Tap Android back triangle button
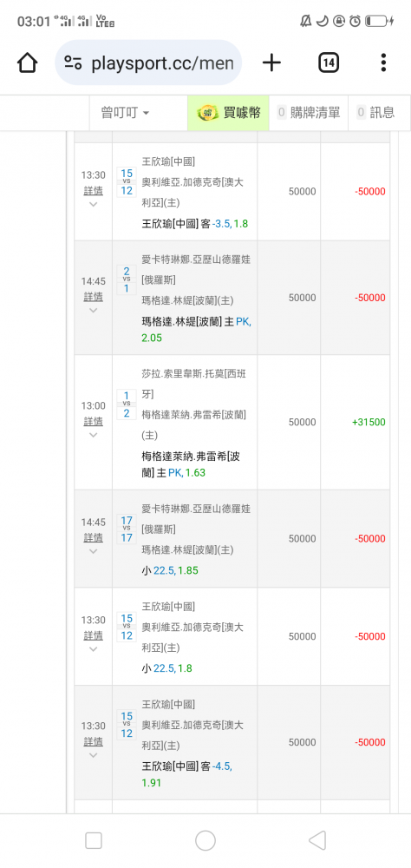Viewport: 411px width, 868px height. pyautogui.click(x=317, y=841)
